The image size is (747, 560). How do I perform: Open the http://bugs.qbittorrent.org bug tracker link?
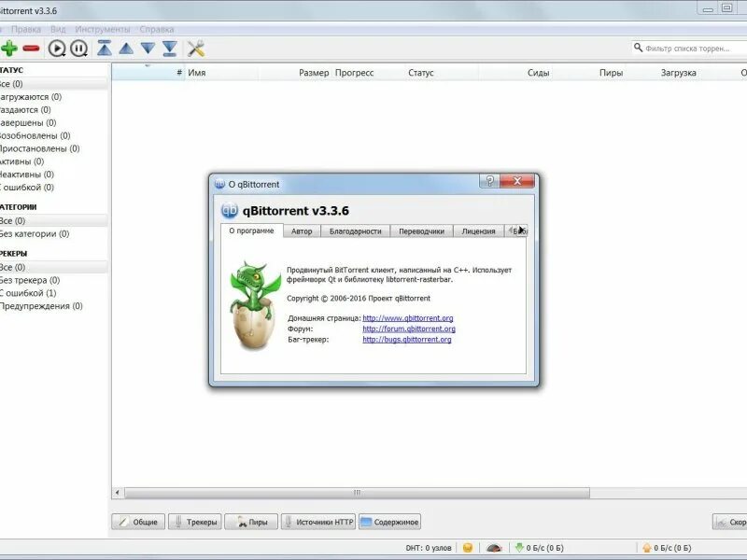tap(407, 340)
